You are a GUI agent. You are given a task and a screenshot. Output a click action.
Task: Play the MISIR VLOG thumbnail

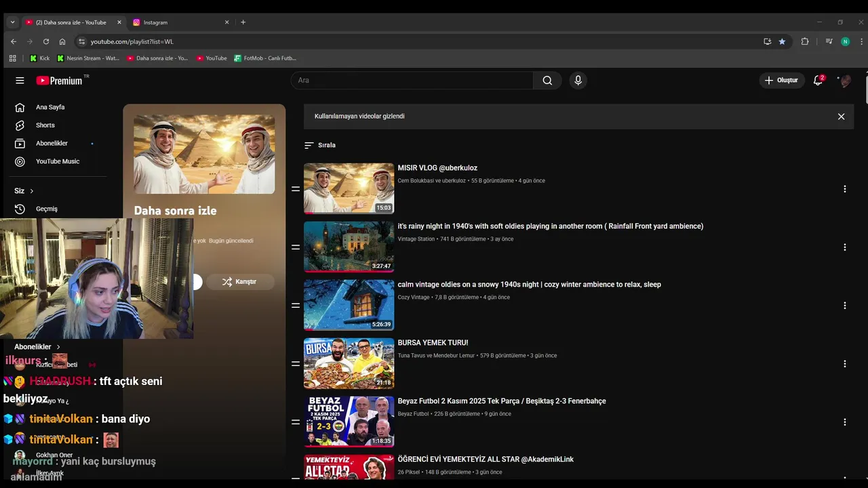tap(349, 188)
